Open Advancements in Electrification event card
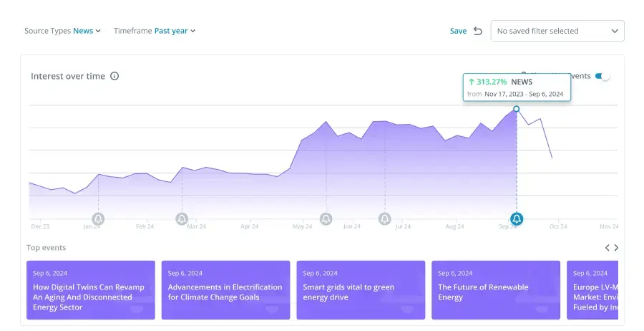 point(225,290)
